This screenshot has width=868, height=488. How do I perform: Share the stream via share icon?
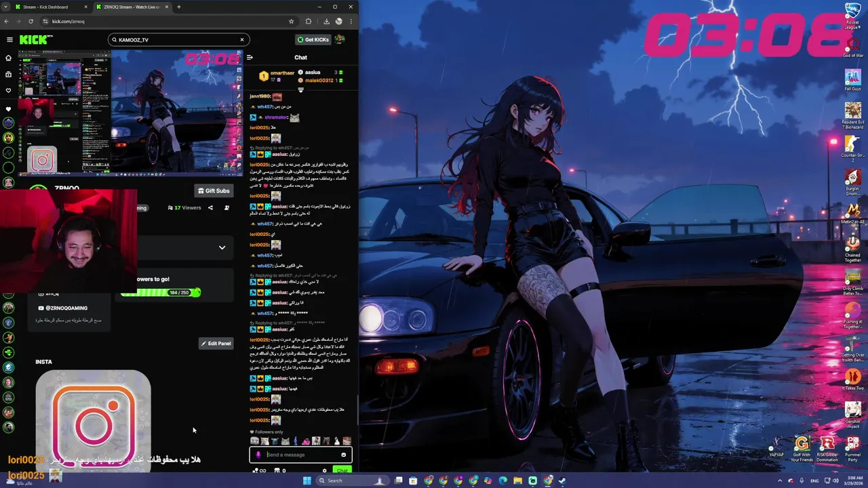click(210, 207)
